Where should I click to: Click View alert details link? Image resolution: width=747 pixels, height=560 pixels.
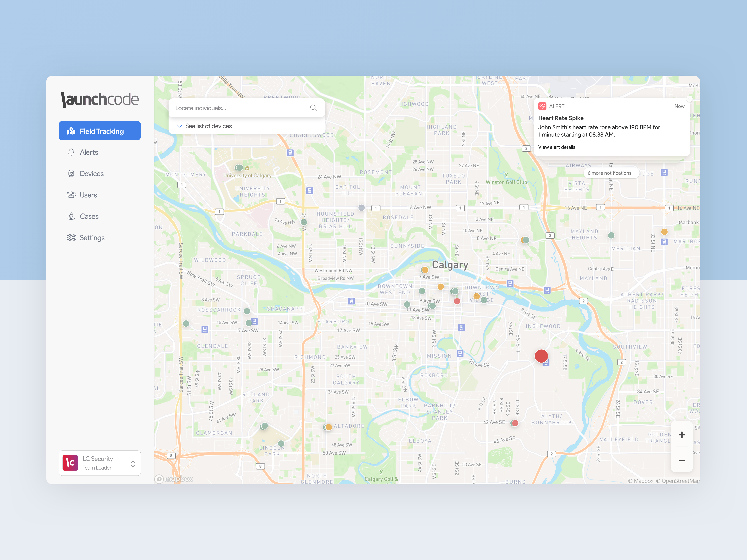(x=556, y=147)
